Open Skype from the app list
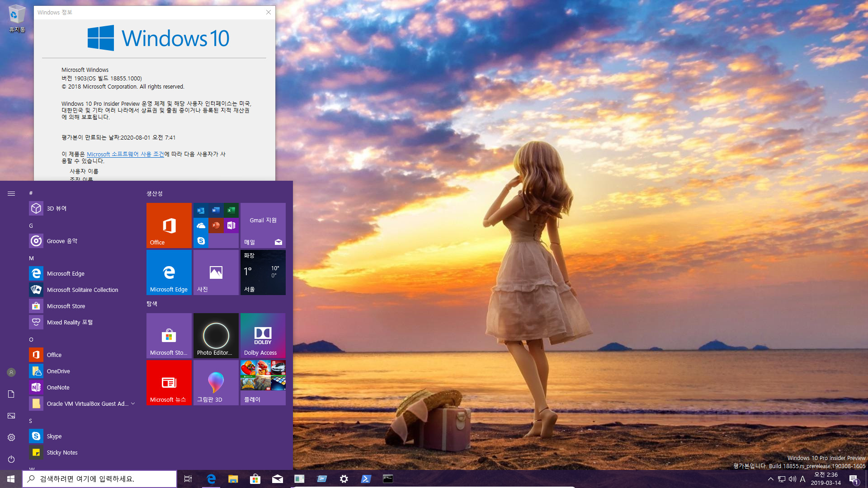Viewport: 868px width, 488px height. coord(81,436)
